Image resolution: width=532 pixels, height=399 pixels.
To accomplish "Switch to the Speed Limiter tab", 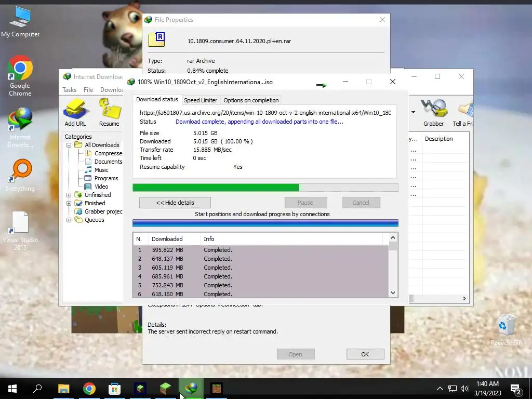I will 201,100.
